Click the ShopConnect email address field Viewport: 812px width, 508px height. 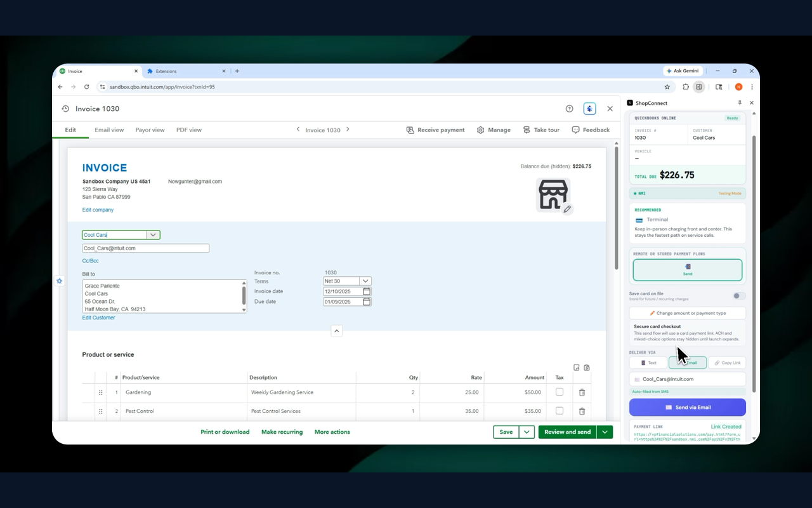pos(688,379)
